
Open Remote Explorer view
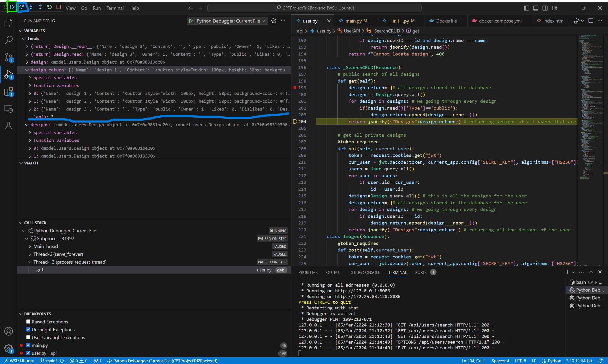point(9,109)
